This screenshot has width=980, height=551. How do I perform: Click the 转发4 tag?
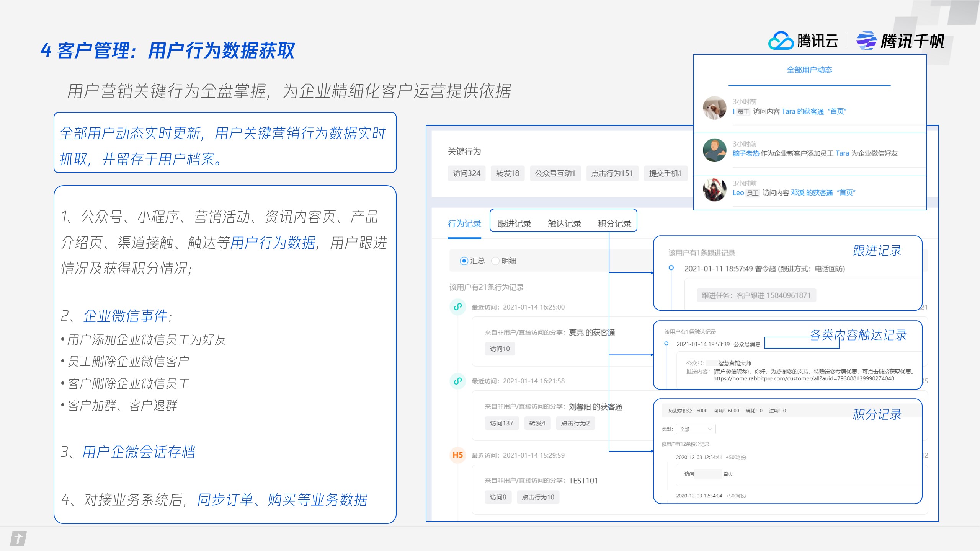click(x=537, y=423)
